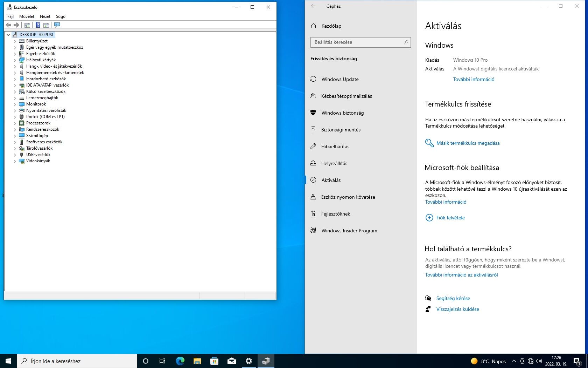Click Segítség kérése link
588x368 pixels.
[453, 298]
